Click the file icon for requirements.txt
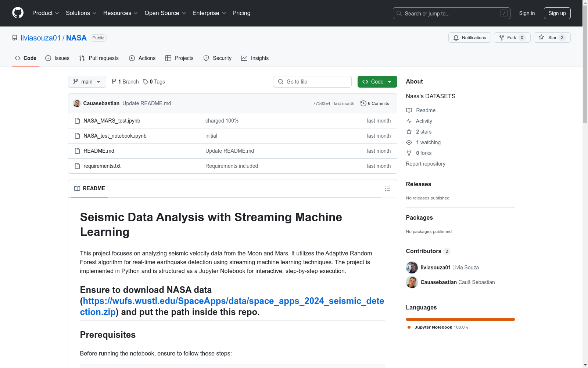The height and width of the screenshot is (368, 588). coord(77,166)
